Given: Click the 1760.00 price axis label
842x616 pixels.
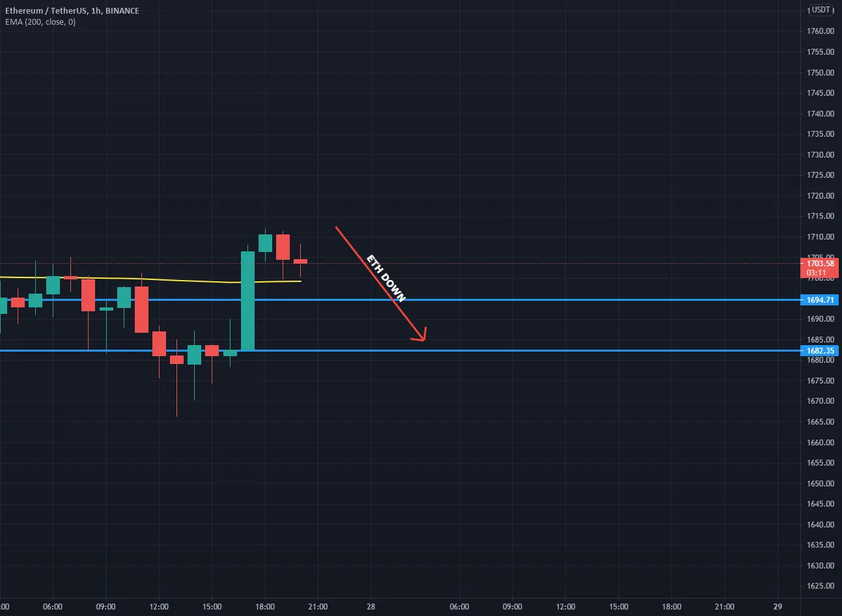Looking at the screenshot, I should [x=820, y=31].
